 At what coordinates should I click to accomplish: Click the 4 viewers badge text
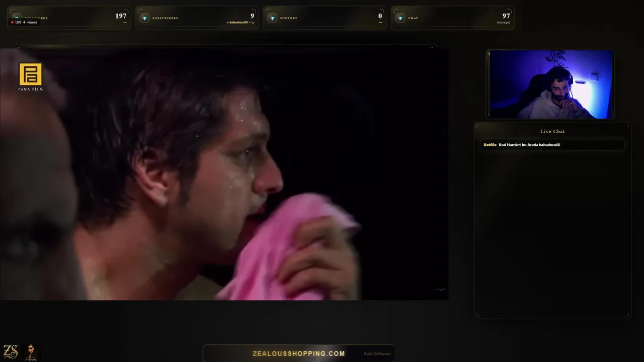coord(30,22)
